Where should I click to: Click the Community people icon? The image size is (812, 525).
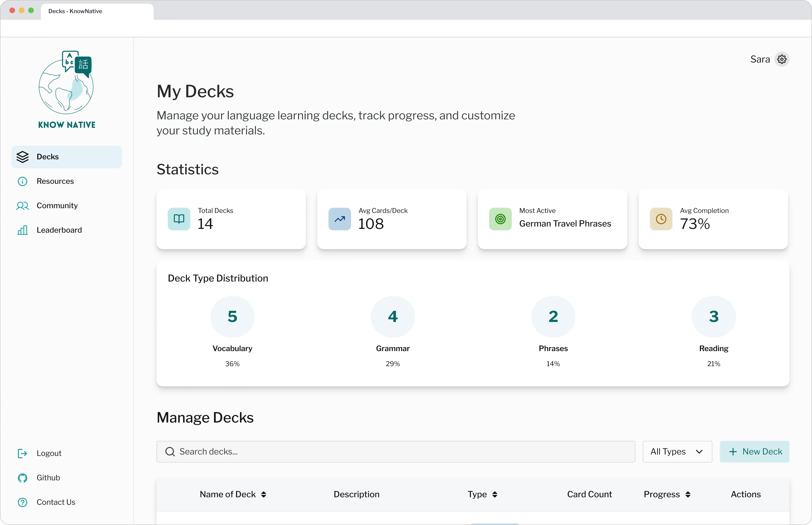click(x=23, y=206)
